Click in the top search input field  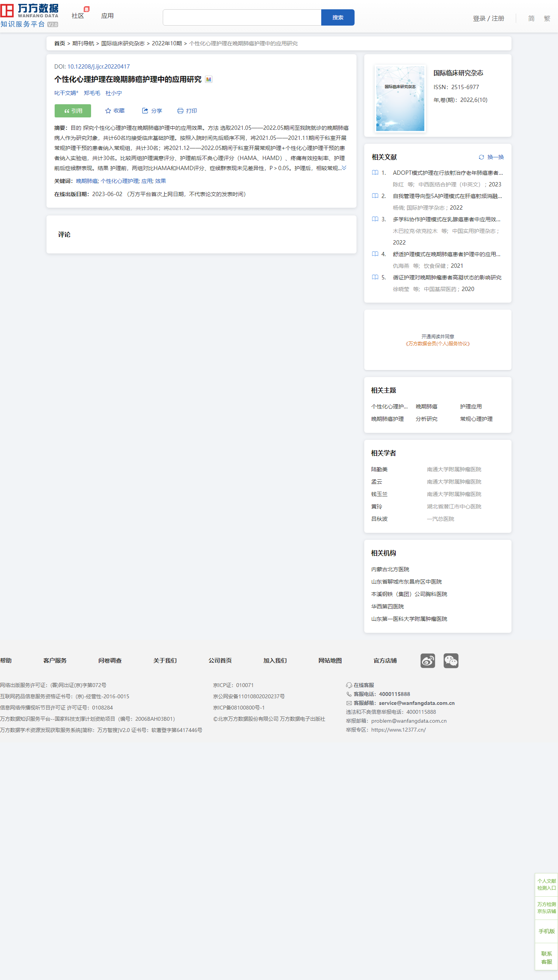(x=242, y=17)
